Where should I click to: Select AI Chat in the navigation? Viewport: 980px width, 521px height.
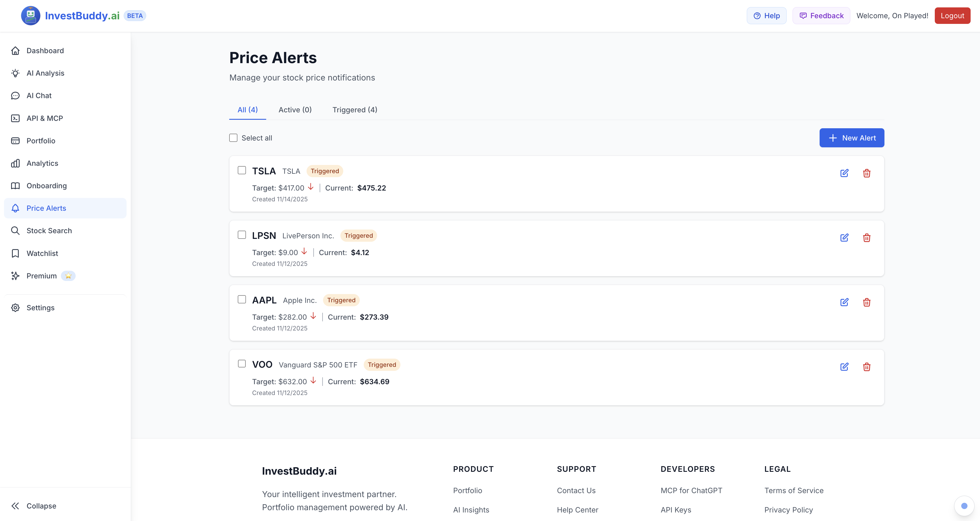tap(39, 95)
